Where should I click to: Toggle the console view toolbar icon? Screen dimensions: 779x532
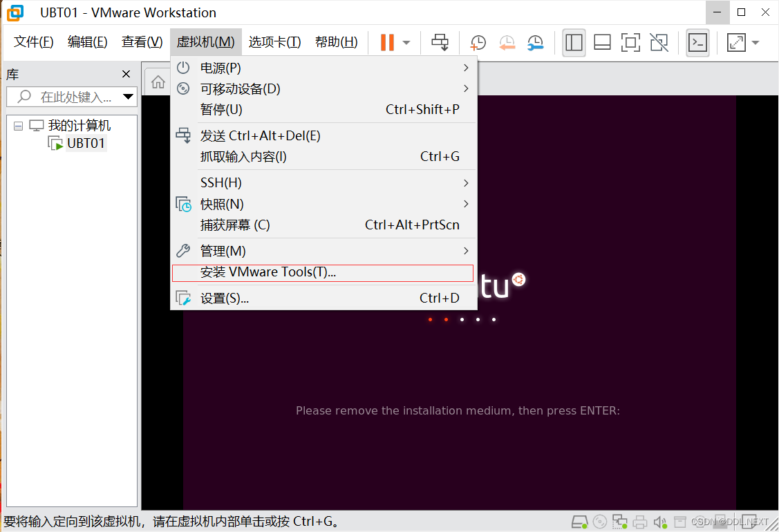click(x=697, y=42)
